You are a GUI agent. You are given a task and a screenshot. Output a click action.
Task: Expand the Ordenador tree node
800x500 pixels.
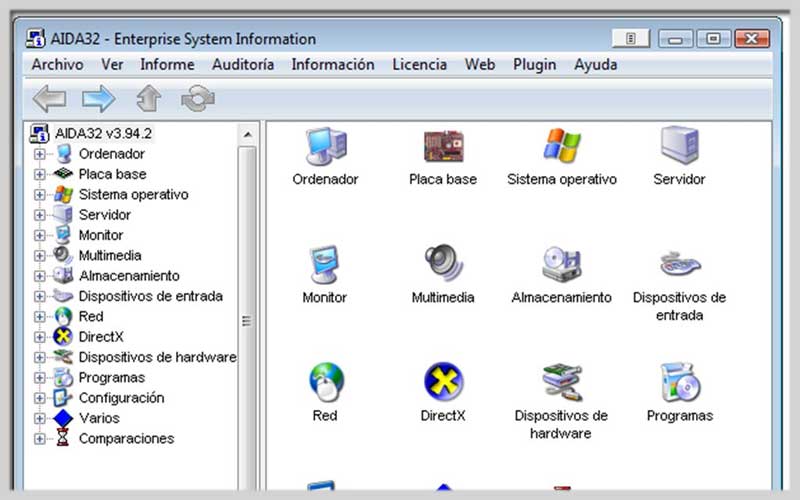39,154
